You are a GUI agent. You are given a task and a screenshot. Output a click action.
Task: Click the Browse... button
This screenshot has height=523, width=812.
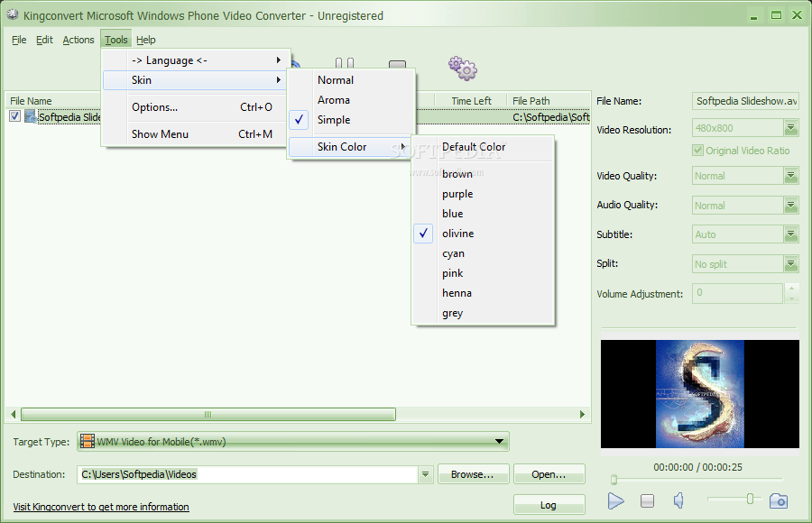point(474,474)
